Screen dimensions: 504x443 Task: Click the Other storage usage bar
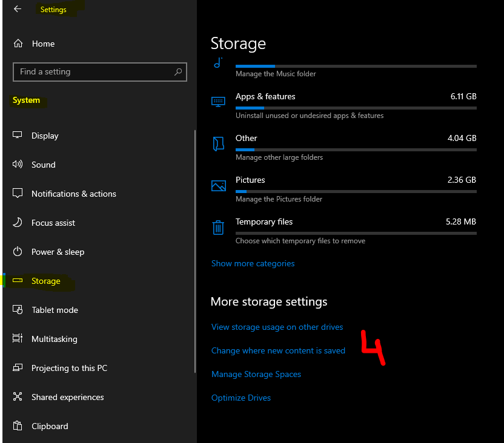click(356, 149)
